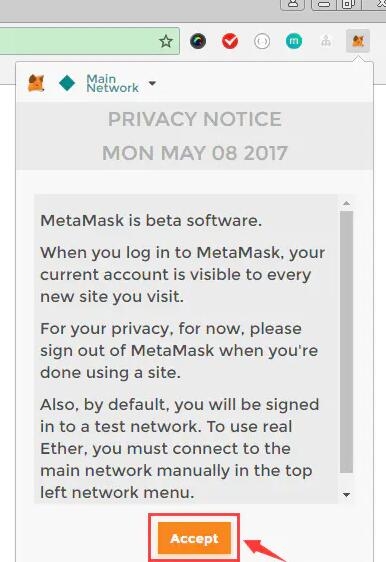Open the white circle extension icon
Viewport: 386px width, 562px height.
[262, 42]
